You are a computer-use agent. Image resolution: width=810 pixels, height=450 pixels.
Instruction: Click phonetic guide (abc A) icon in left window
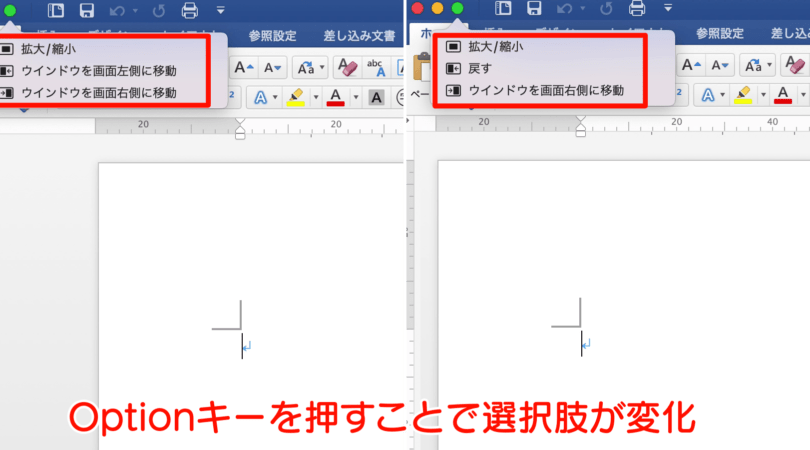(x=376, y=68)
